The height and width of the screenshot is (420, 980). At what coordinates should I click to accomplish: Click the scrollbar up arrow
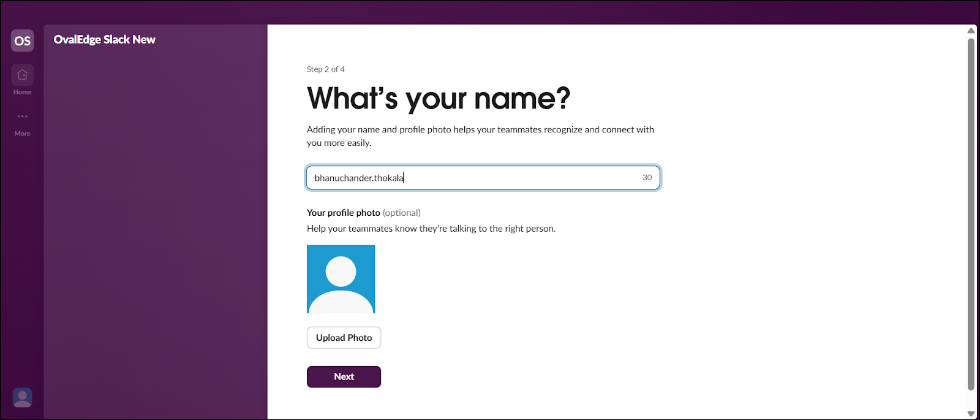[971, 31]
